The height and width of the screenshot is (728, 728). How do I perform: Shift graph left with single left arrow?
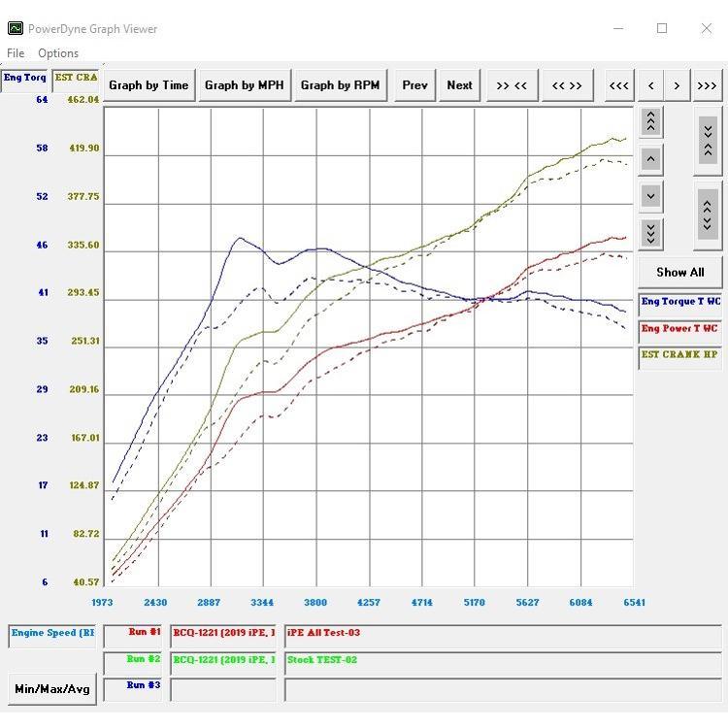[650, 85]
